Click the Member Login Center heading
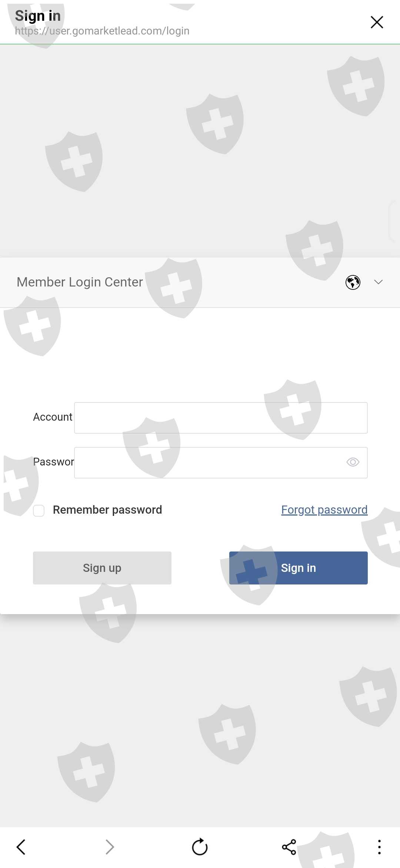Viewport: 400px width, 868px height. 80,282
